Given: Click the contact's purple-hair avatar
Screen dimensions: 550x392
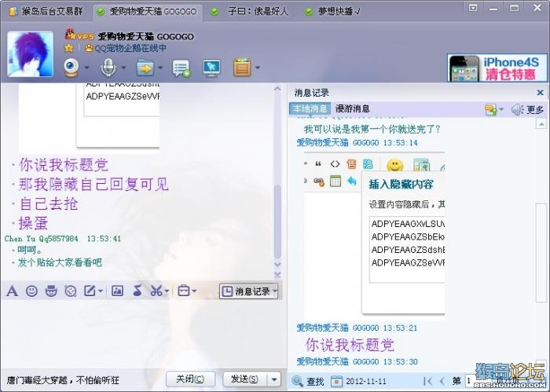Looking at the screenshot, I should pos(30,54).
